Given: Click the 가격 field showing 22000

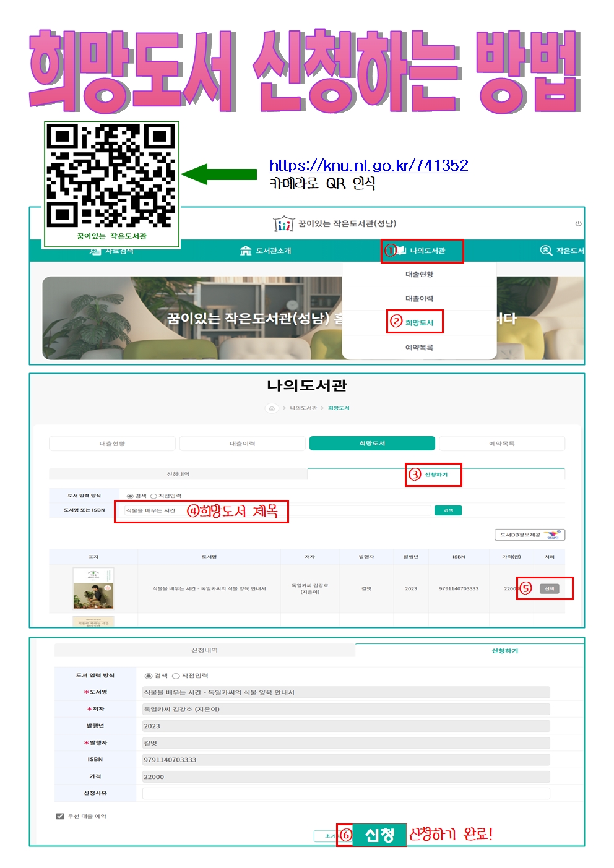Looking at the screenshot, I should 346,776.
